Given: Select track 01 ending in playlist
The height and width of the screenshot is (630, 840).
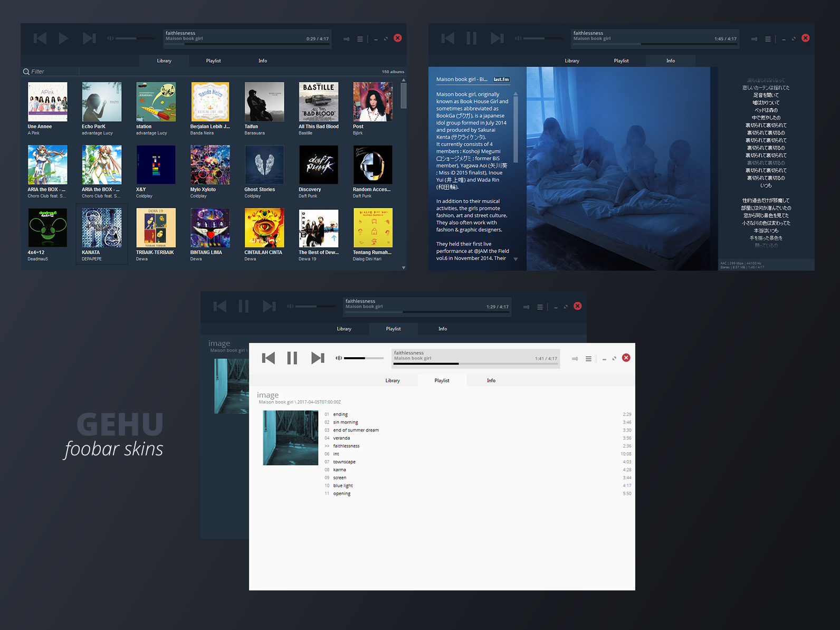Looking at the screenshot, I should 478,415.
